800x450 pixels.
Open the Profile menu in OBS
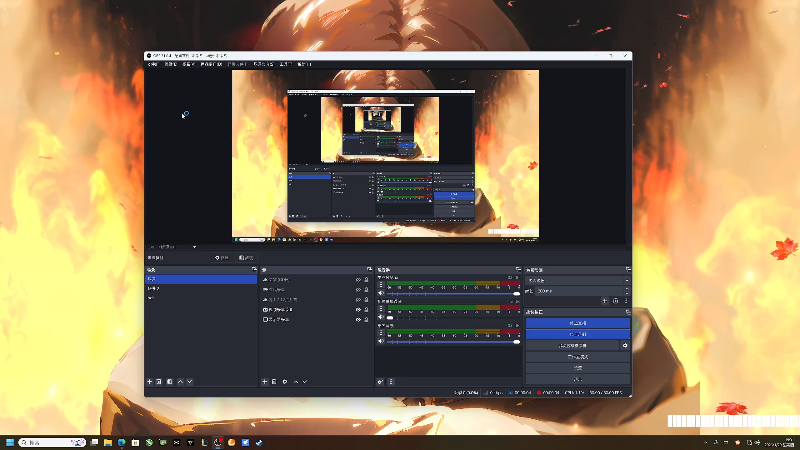237,64
